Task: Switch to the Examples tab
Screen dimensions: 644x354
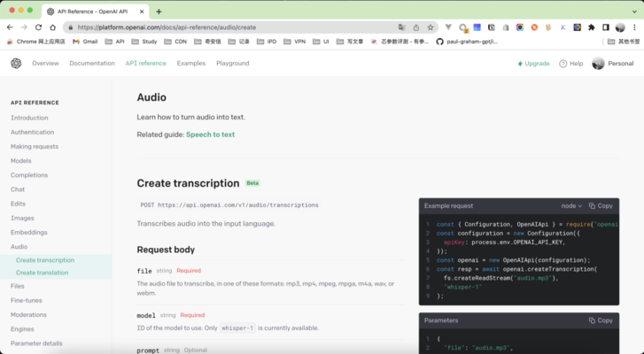Action: (x=191, y=63)
